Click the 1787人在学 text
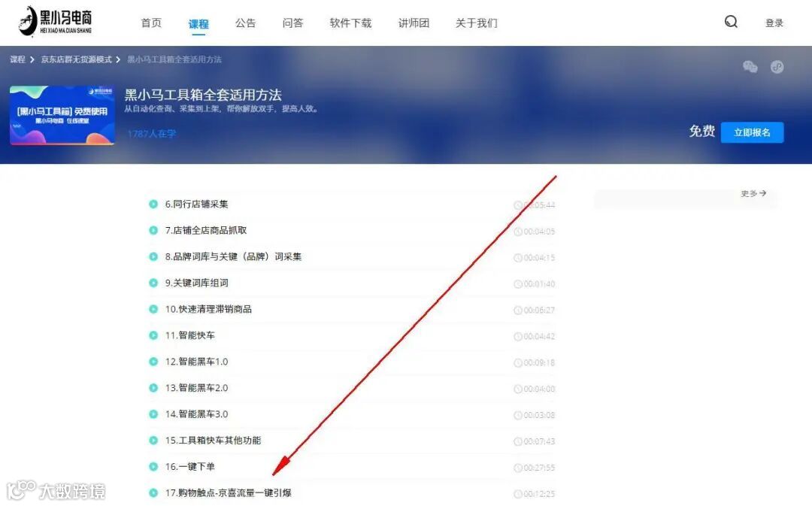The height and width of the screenshot is (506, 812). (151, 134)
